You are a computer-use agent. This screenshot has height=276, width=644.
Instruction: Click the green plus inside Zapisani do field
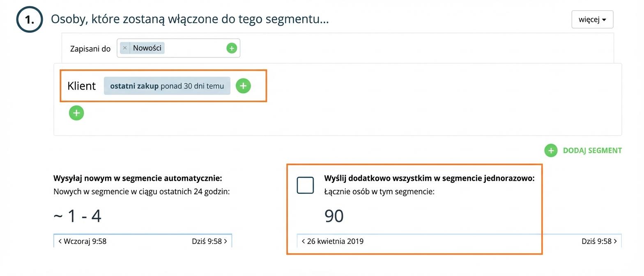(x=232, y=48)
